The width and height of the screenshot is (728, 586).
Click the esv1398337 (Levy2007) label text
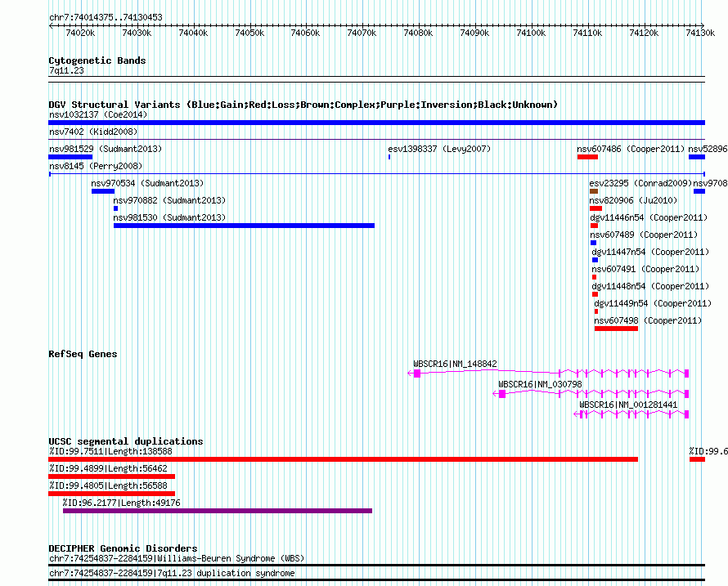[439, 149]
